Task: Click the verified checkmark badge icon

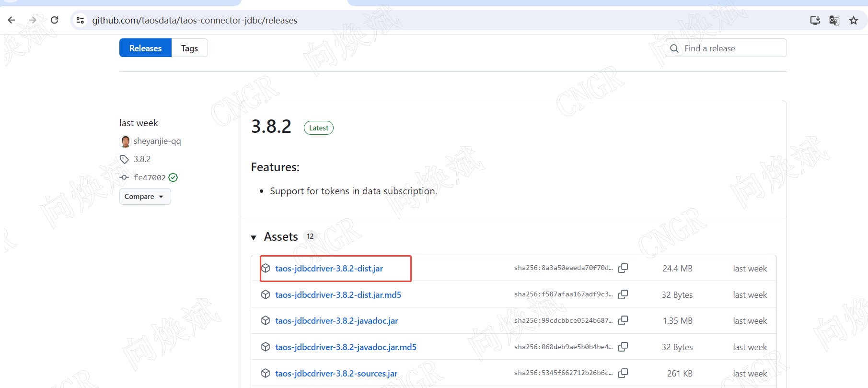Action: pyautogui.click(x=173, y=177)
